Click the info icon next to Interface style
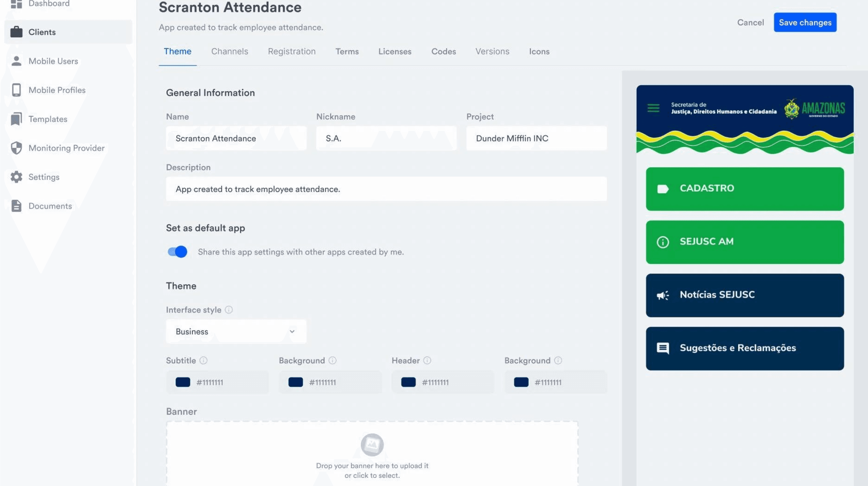 [x=229, y=310]
